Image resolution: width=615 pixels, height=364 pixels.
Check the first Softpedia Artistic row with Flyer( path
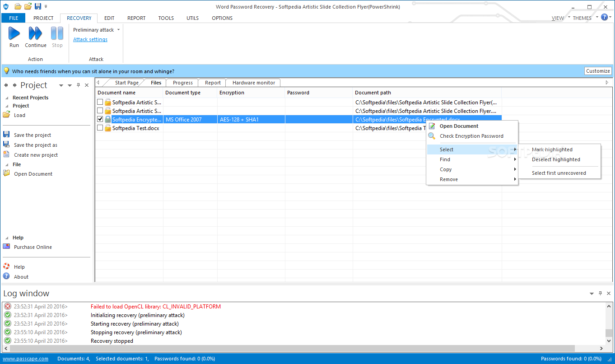pos(100,102)
